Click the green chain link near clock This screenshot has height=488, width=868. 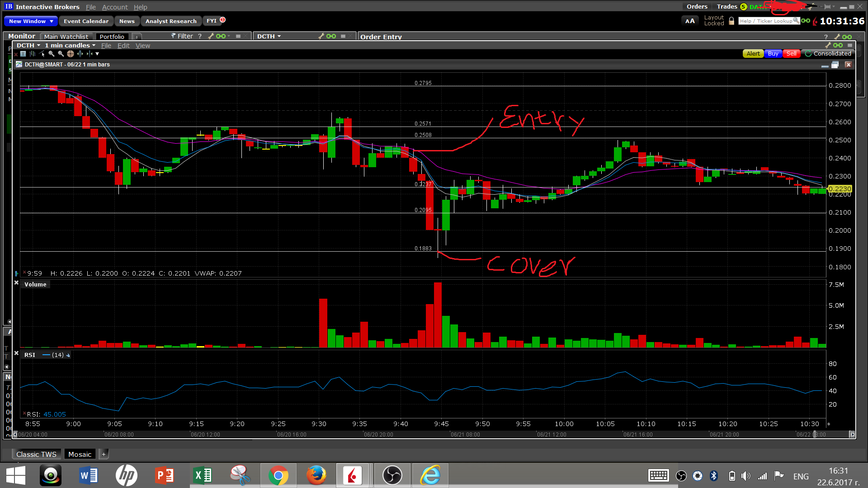[x=805, y=21]
